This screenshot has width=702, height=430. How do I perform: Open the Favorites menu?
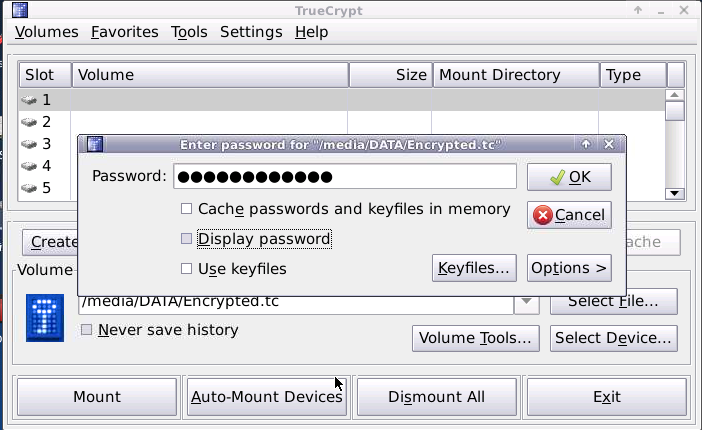[x=124, y=32]
